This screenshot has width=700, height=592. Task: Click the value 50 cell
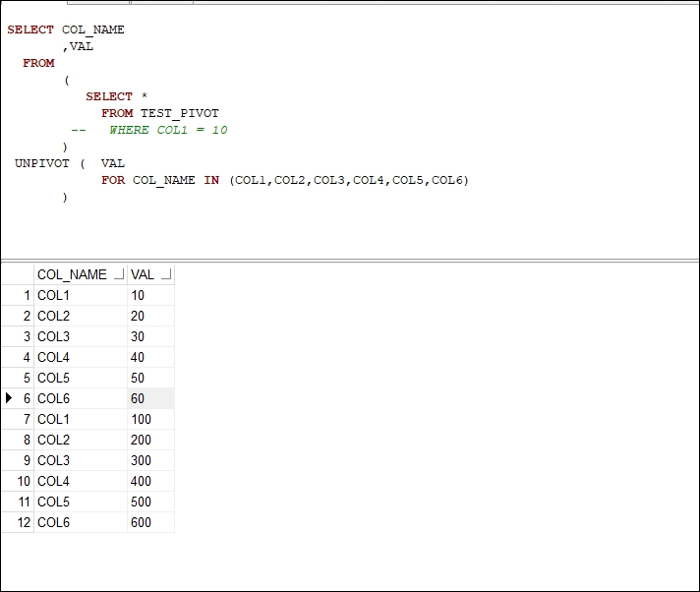tap(150, 378)
